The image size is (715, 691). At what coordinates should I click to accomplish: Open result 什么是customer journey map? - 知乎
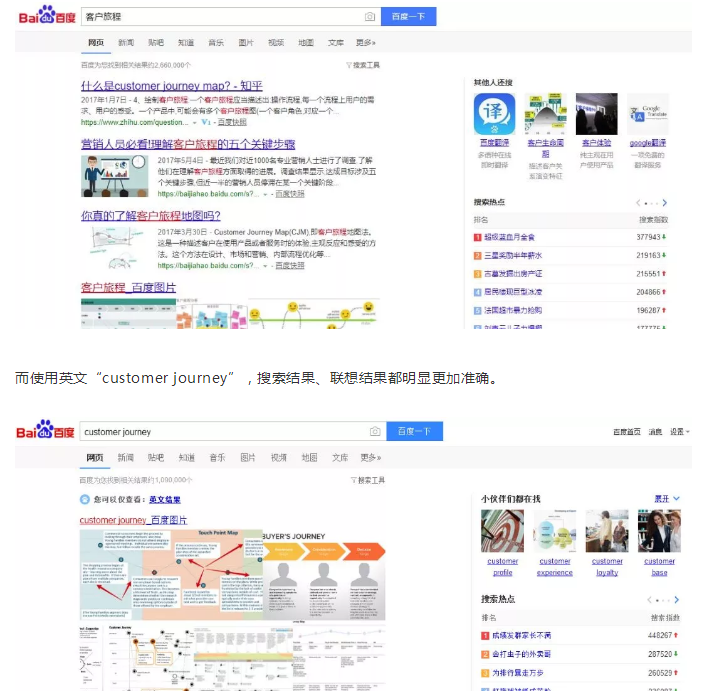(172, 86)
